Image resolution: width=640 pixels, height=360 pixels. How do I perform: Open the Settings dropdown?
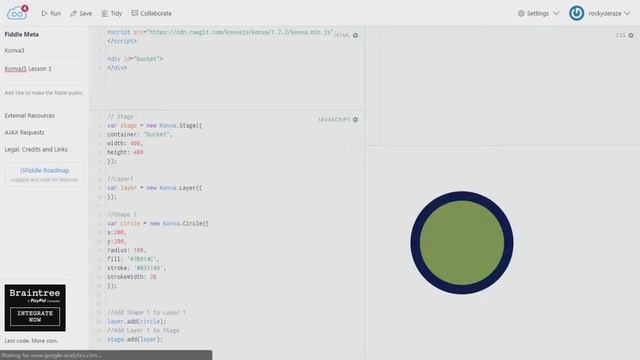pos(538,13)
